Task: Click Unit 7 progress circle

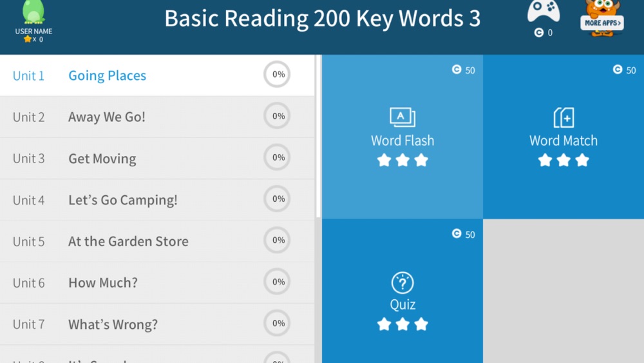Action: pos(277,323)
